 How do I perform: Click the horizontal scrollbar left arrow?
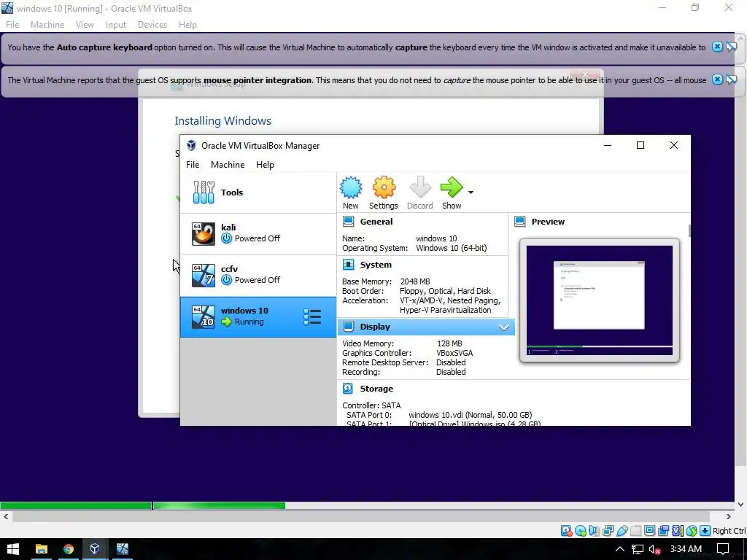(x=6, y=517)
